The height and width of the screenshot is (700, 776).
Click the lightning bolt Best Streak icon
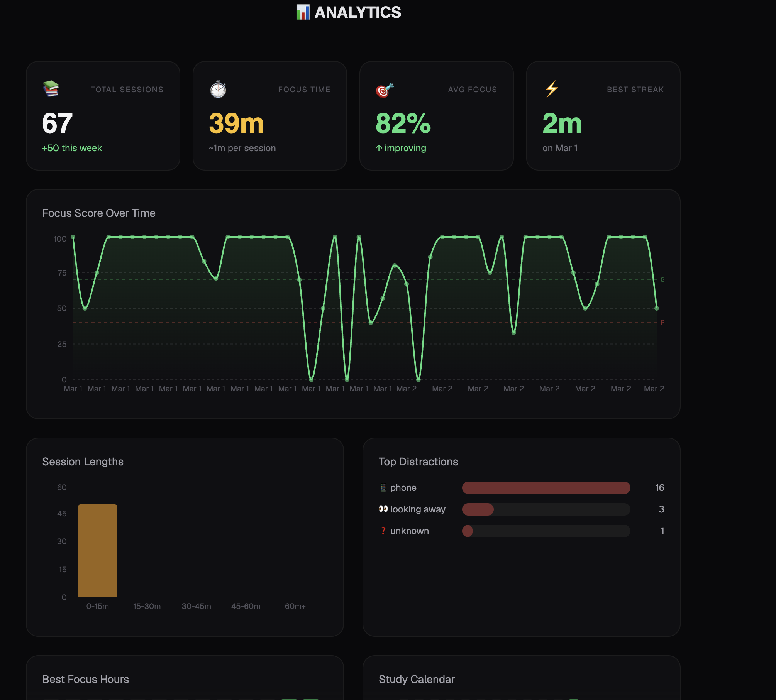point(551,89)
